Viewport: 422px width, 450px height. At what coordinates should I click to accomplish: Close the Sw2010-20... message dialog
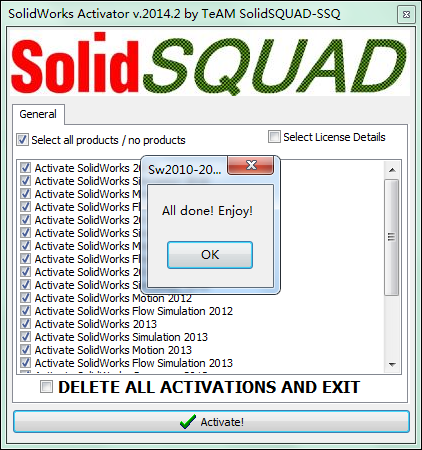click(251, 165)
